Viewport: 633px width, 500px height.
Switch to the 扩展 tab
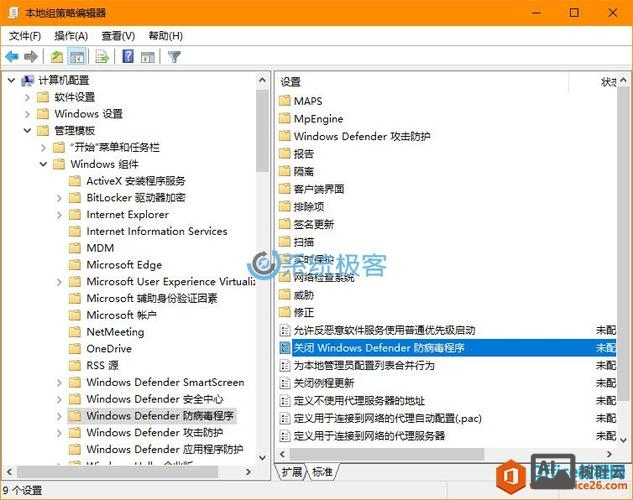pos(291,471)
